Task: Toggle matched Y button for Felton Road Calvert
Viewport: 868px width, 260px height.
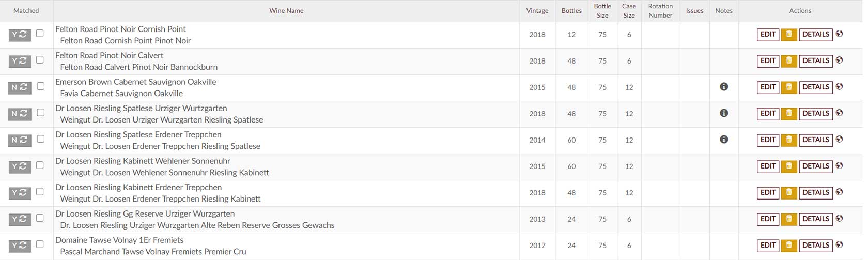Action: click(x=20, y=61)
